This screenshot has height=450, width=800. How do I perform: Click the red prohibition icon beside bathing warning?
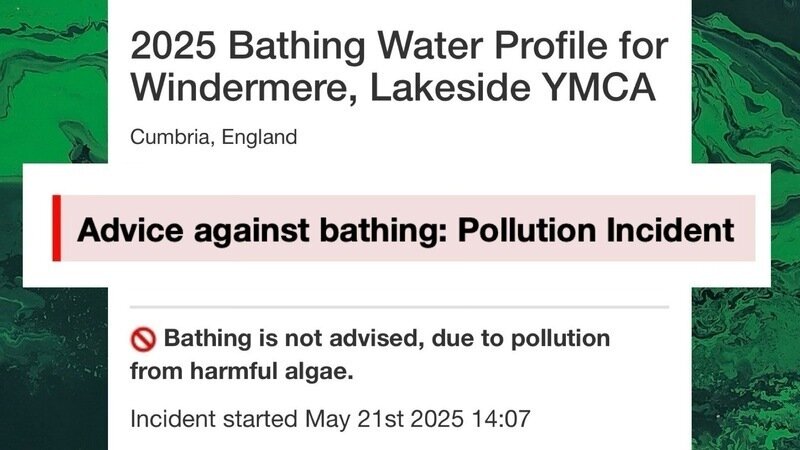[143, 339]
